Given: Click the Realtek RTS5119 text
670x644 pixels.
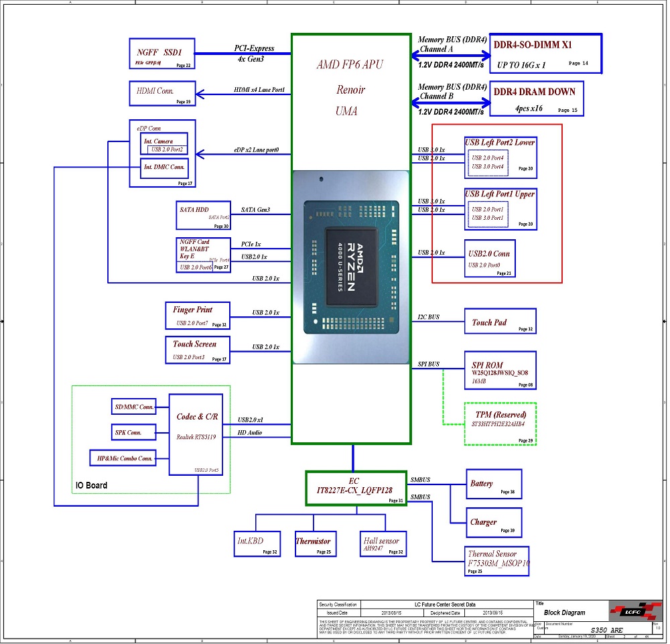Looking at the screenshot, I should pyautogui.click(x=196, y=437).
